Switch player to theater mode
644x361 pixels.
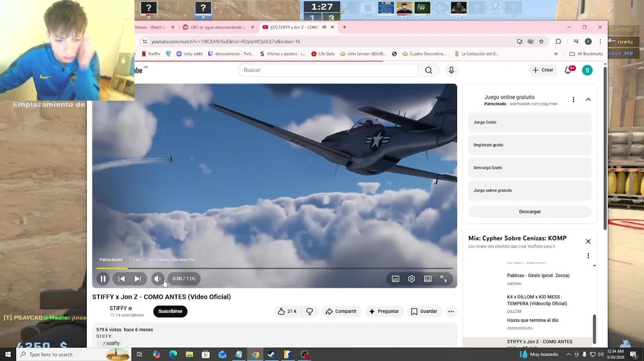tap(428, 279)
